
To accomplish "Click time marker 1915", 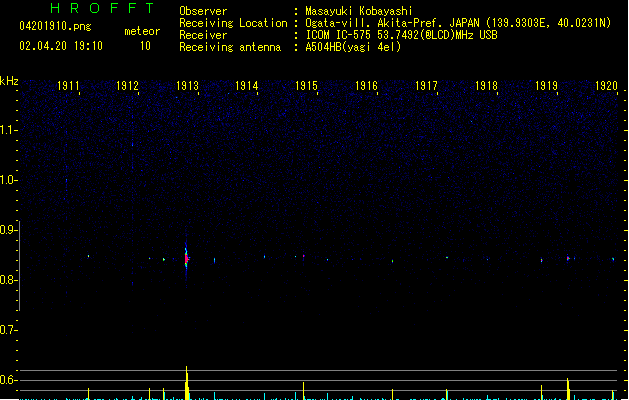I will pos(306,86).
